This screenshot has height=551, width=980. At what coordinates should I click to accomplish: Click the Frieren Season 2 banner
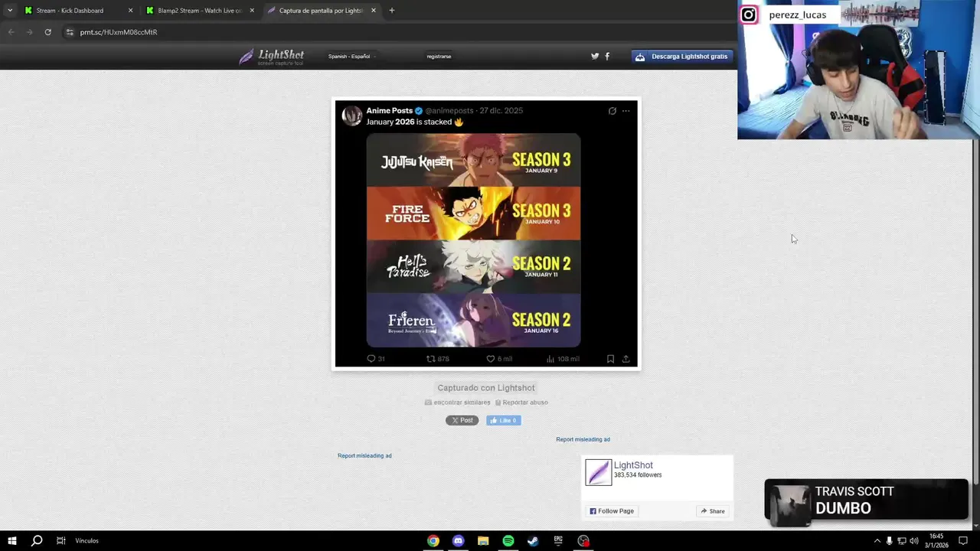[x=473, y=321]
